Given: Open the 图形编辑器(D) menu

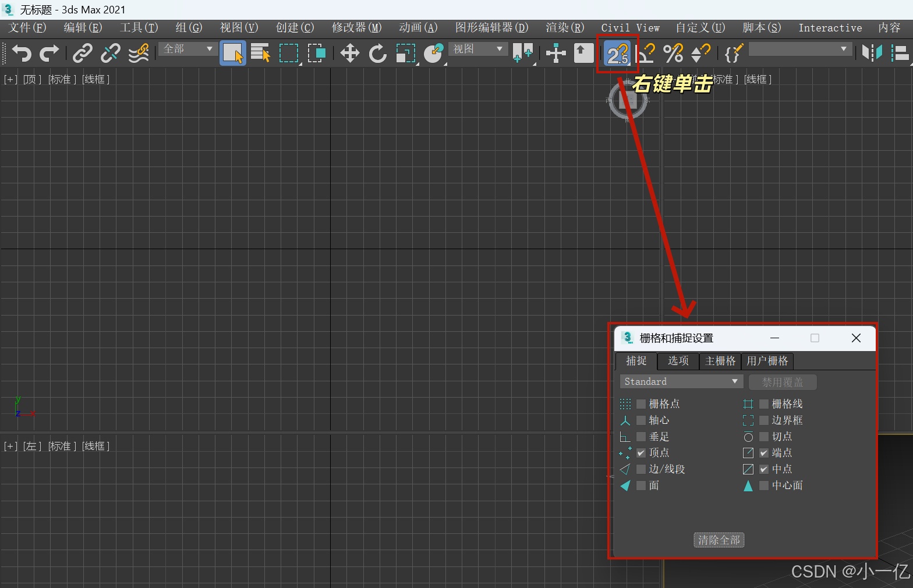Looking at the screenshot, I should click(x=491, y=27).
